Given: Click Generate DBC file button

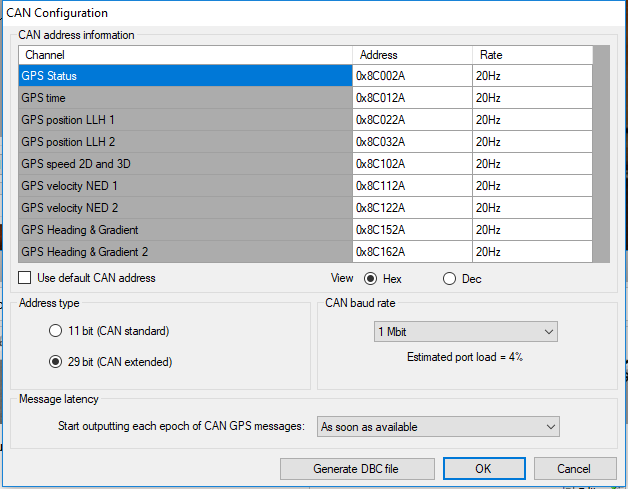Looking at the screenshot, I should tap(358, 468).
